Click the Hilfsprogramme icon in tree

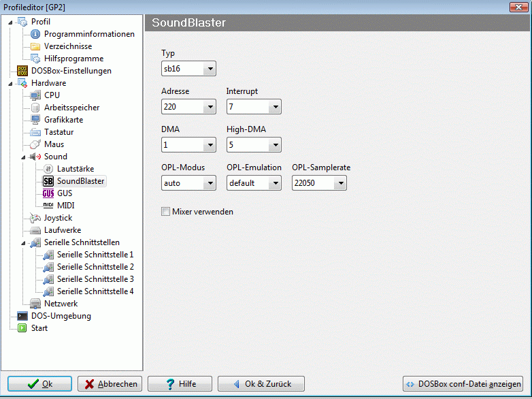pyautogui.click(x=35, y=59)
